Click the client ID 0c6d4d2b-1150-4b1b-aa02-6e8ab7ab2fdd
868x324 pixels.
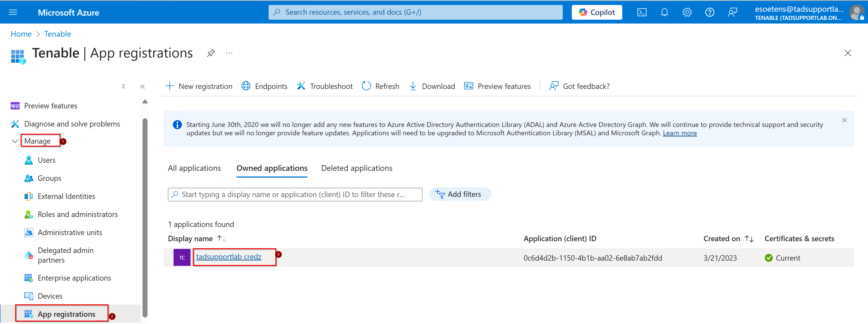(593, 258)
